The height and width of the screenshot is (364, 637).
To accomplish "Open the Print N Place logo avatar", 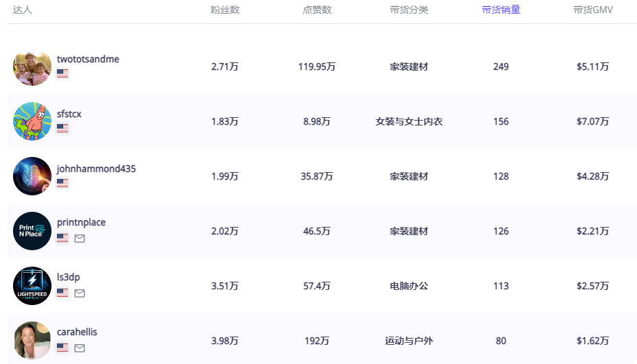I will (x=32, y=231).
